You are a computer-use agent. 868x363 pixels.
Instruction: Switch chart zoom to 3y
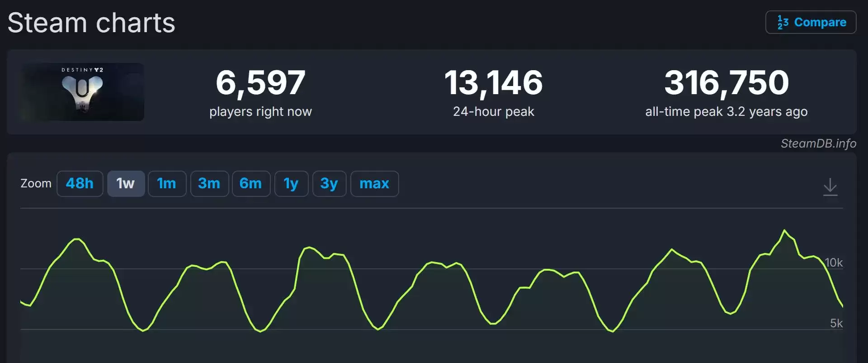(x=329, y=184)
